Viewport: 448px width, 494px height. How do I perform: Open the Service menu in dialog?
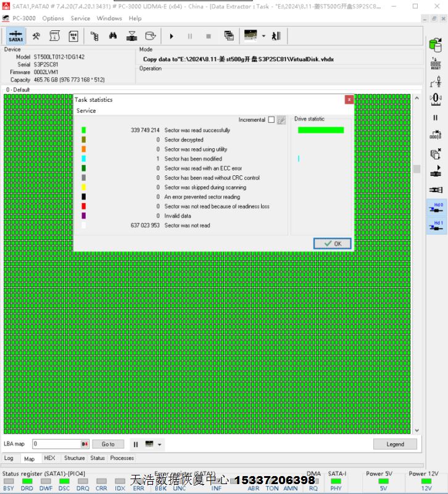(86, 111)
